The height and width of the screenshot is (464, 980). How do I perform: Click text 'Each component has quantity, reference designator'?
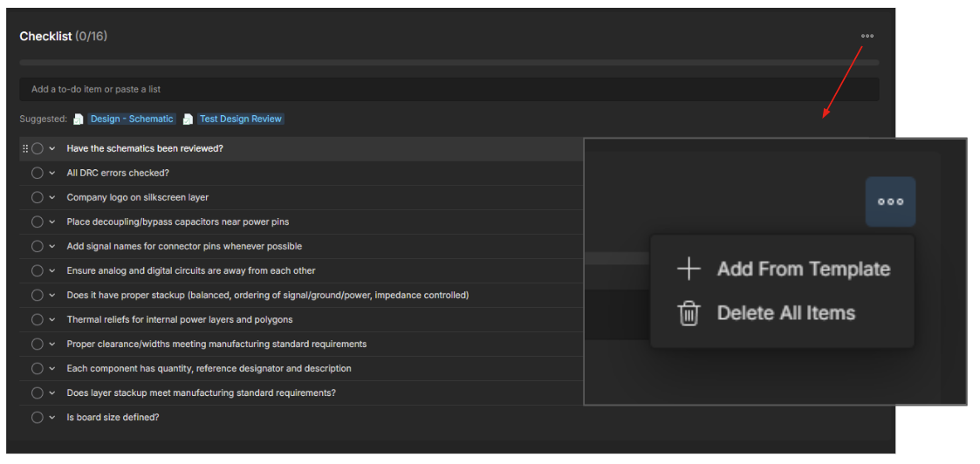(x=175, y=368)
